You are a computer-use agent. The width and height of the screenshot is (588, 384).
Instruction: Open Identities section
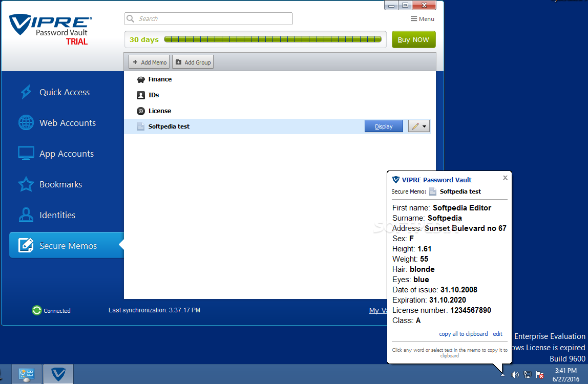click(57, 215)
